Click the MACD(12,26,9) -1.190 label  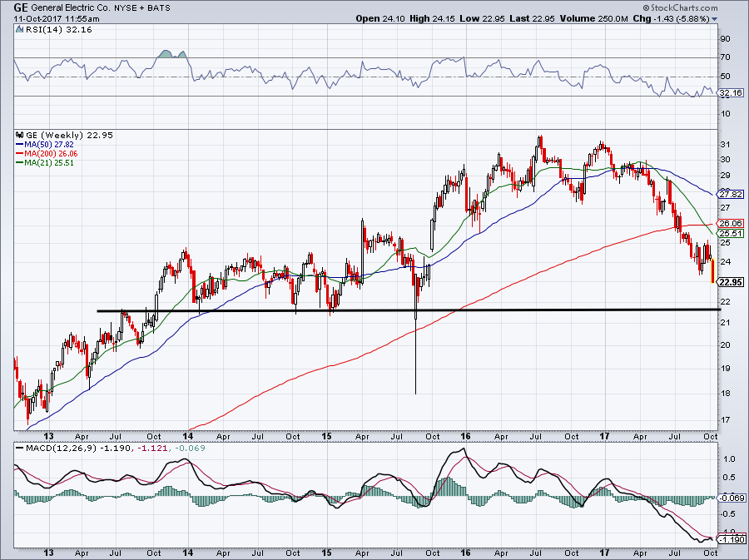(77, 448)
